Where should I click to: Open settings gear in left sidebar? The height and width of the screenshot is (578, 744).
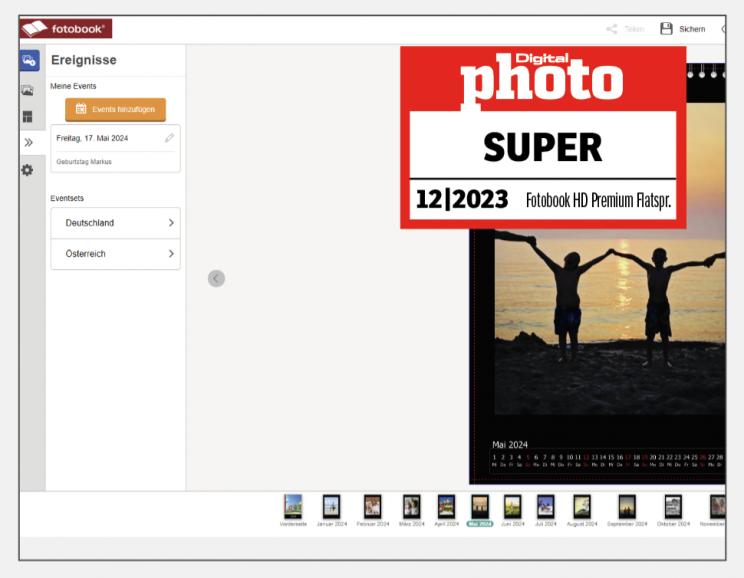[x=28, y=170]
